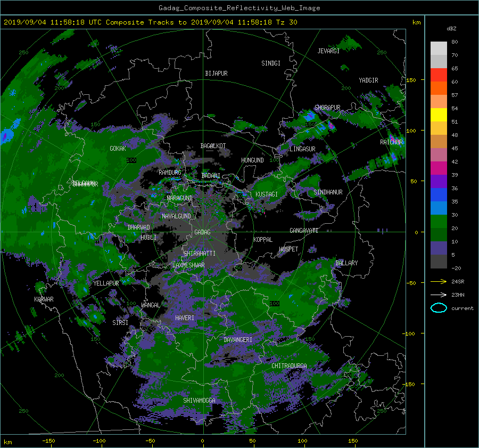Viewport: 479px width, 448px height.
Task: Click the KARWAR city label
Action: click(x=44, y=299)
